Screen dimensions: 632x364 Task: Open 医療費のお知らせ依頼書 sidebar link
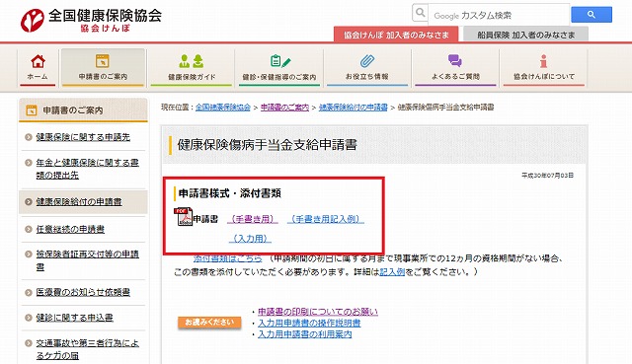click(83, 292)
